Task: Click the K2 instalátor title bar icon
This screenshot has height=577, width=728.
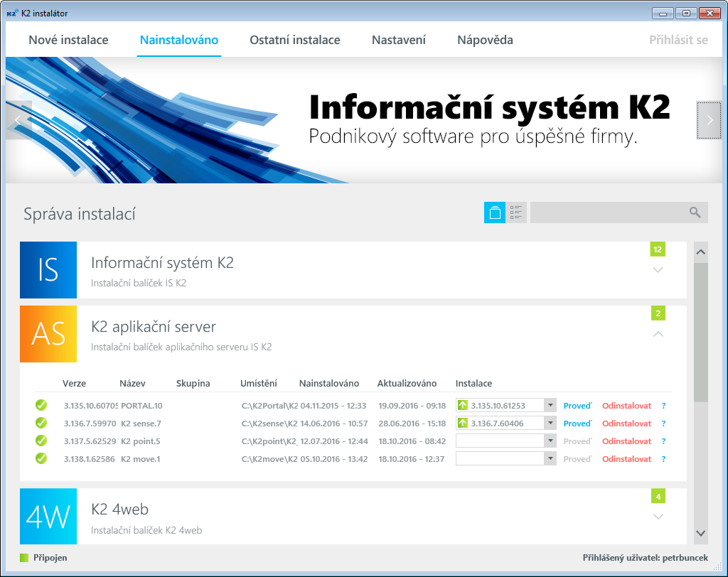Action: pos(13,13)
